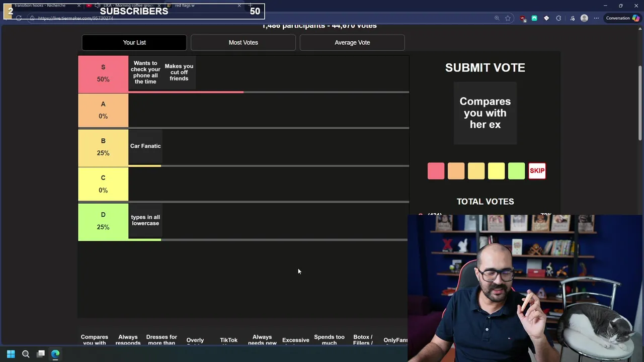The width and height of the screenshot is (644, 362).
Task: Switch to Most Votes tab
Action: (x=243, y=42)
